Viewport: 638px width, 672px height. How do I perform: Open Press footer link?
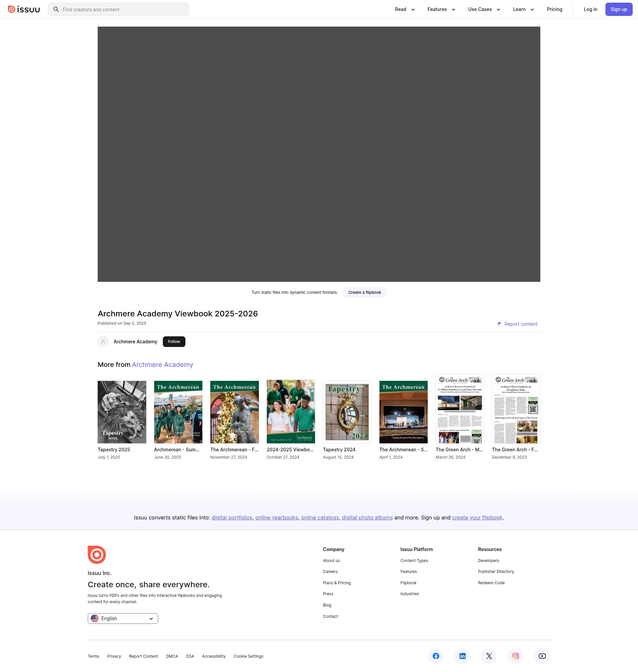point(328,594)
